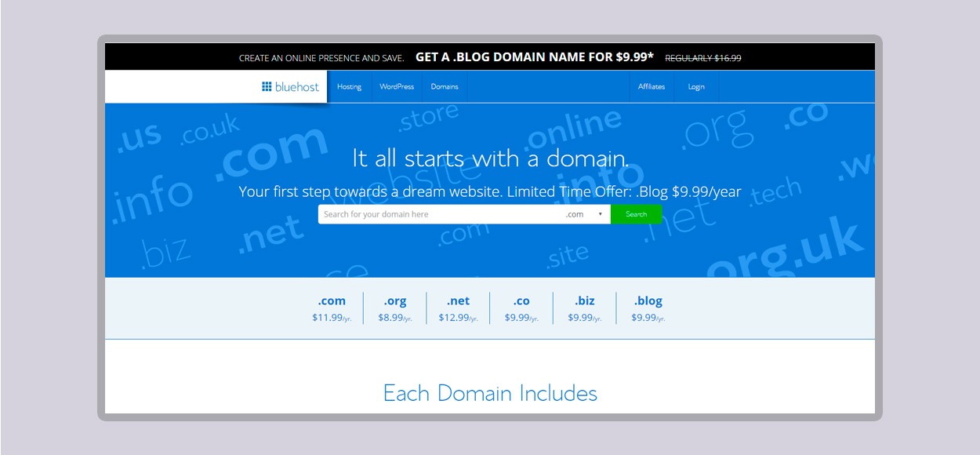980x455 pixels.
Task: Click the green Search button
Action: pyautogui.click(x=636, y=214)
